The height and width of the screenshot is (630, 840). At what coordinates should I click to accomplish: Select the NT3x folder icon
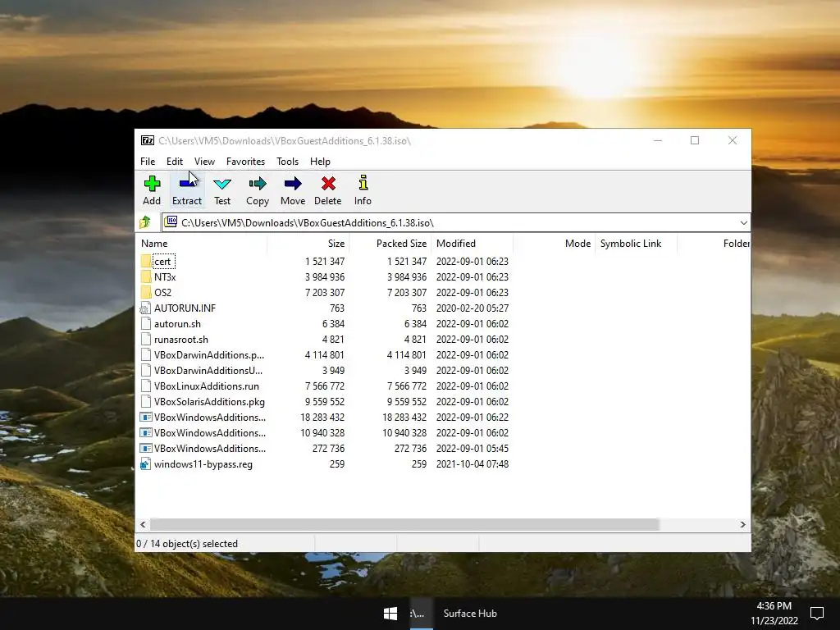(x=146, y=277)
